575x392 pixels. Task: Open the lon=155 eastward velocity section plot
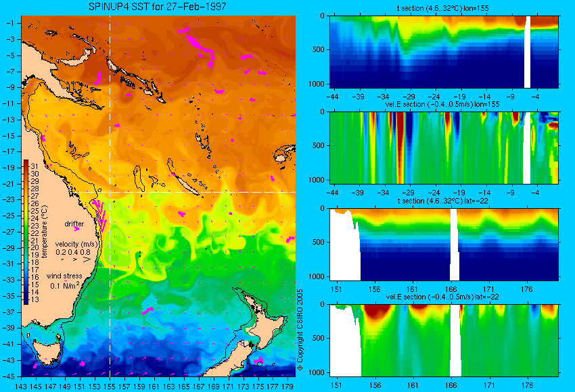444,147
